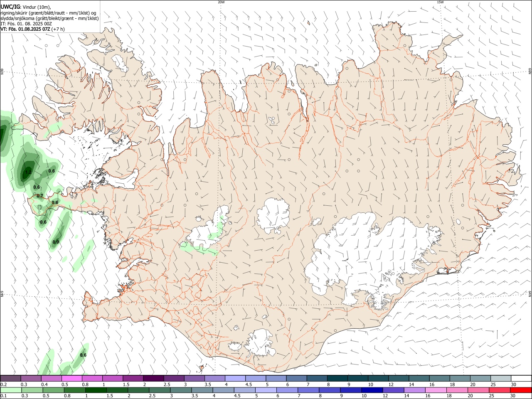Pick the pale pink 16 swatch in lower legend
532x399 pixels.
tap(436, 390)
